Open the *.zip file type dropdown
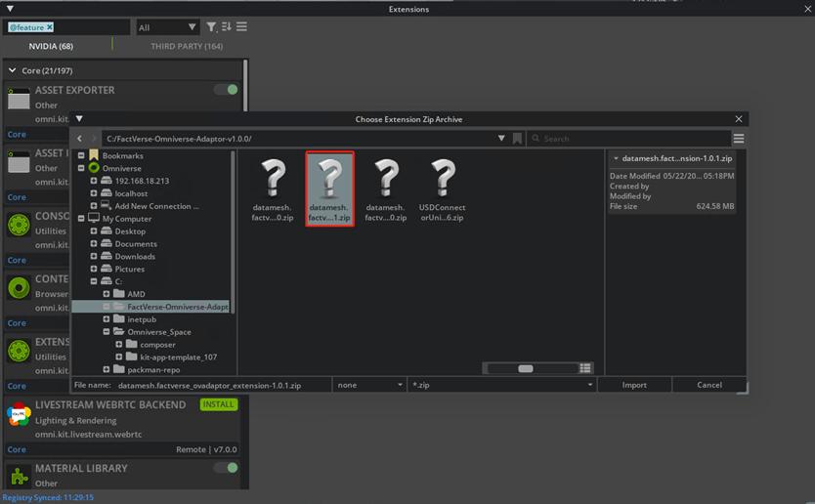 [501, 385]
